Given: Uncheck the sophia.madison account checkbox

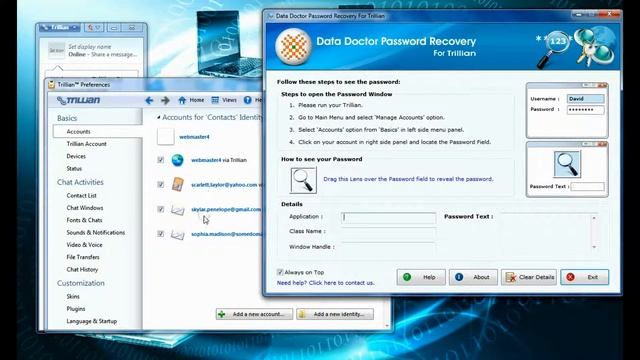Looking at the screenshot, I should coord(161,234).
